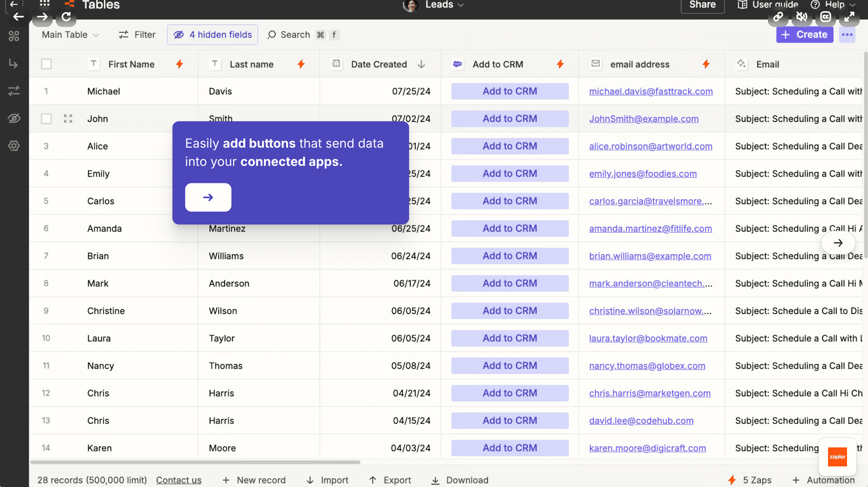
Task: Click Add to CRM for Michael Davis
Action: coord(510,91)
